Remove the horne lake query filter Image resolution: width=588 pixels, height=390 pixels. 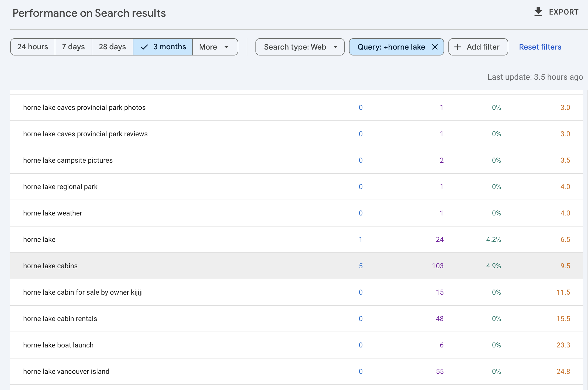pyautogui.click(x=435, y=47)
